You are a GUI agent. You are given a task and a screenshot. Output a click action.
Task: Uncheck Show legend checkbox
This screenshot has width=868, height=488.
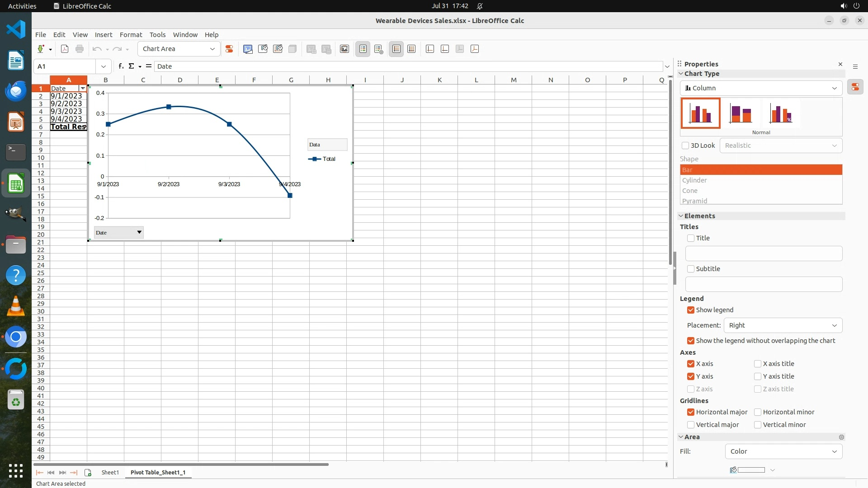coord(691,310)
